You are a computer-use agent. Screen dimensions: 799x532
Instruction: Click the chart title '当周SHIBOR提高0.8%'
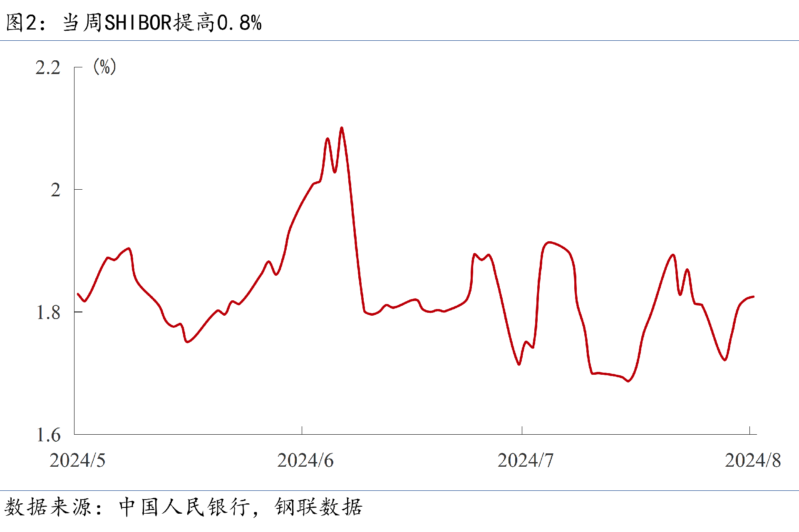point(162,22)
